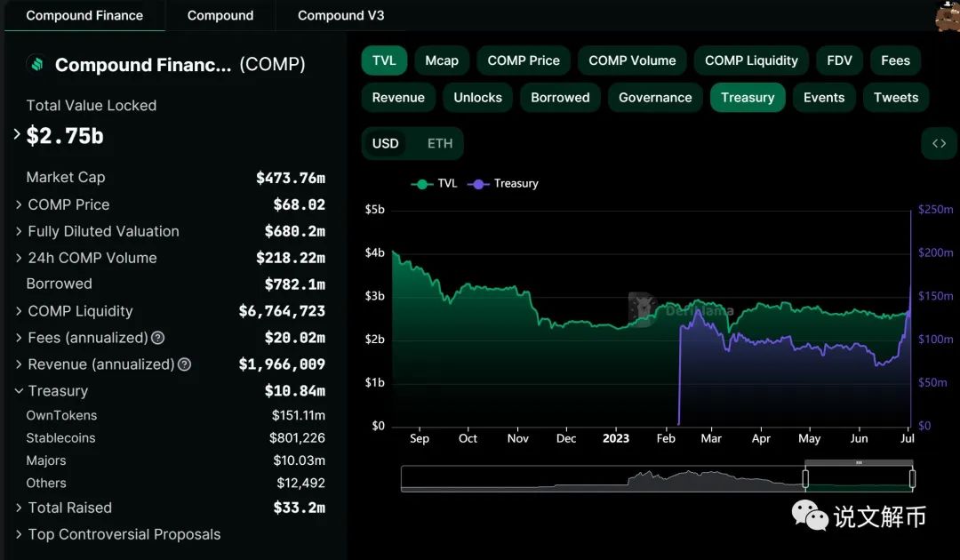Expand the Total Value Locked breakdown
960x560 pixels.
click(17, 134)
